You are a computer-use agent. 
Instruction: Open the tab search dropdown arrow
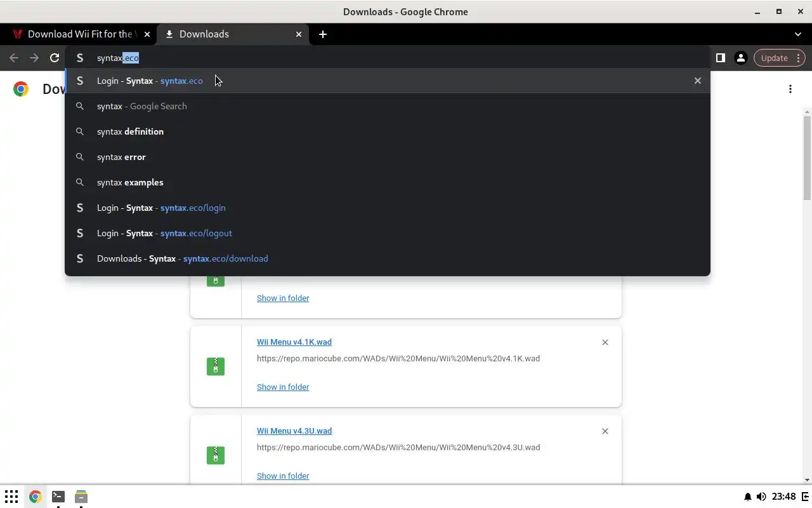point(798,34)
